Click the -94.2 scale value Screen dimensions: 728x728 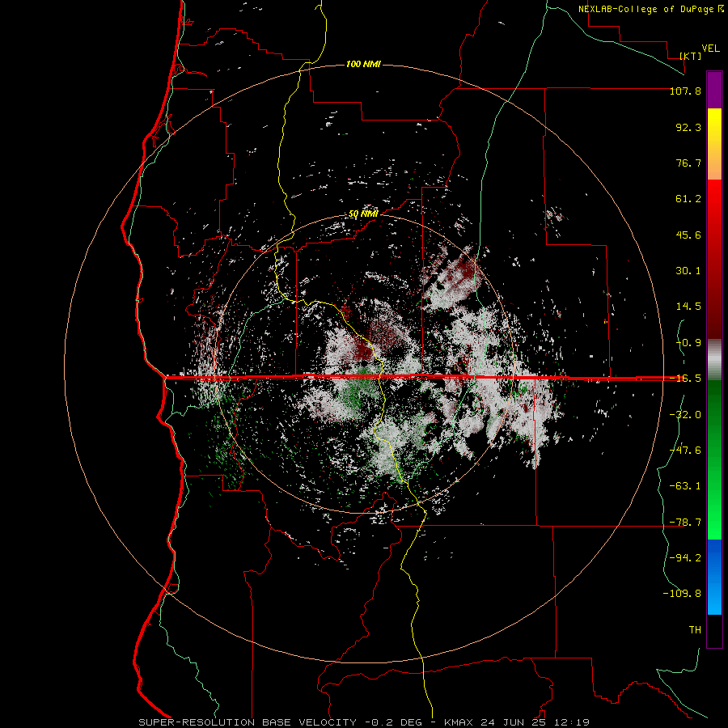(x=685, y=557)
